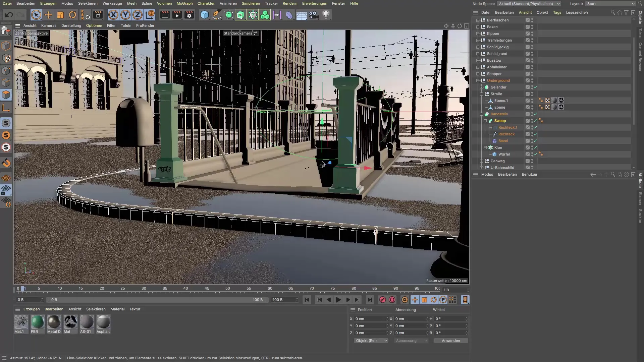Click the Position X input field
The height and width of the screenshot is (362, 644).
[x=371, y=319]
